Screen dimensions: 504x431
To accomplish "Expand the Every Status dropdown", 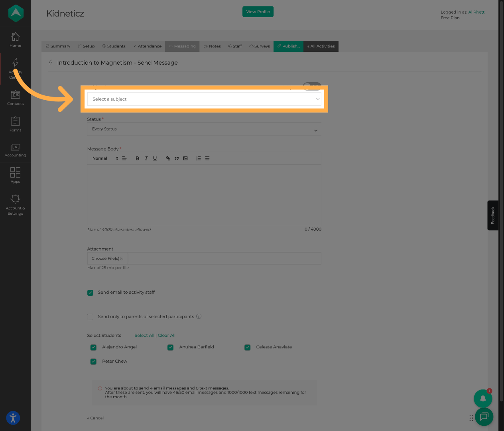I will pos(204,129).
